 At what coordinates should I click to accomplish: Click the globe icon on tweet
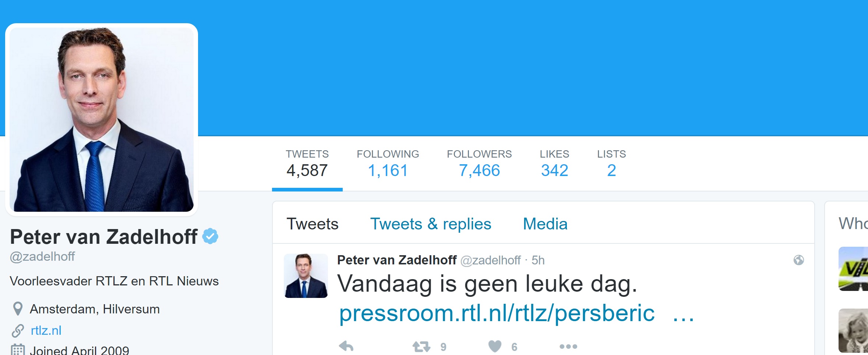[798, 260]
